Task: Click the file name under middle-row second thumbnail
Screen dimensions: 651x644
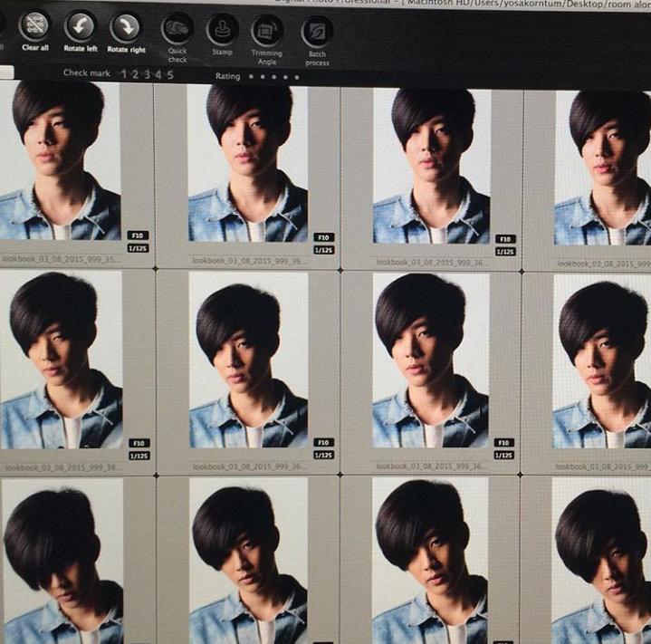Action: coord(250,467)
